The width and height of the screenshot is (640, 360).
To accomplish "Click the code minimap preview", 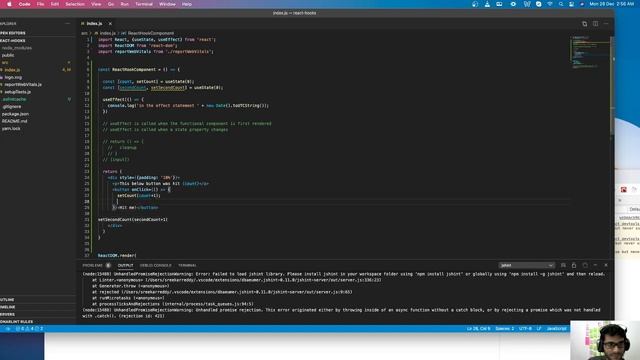I will 590,52.
